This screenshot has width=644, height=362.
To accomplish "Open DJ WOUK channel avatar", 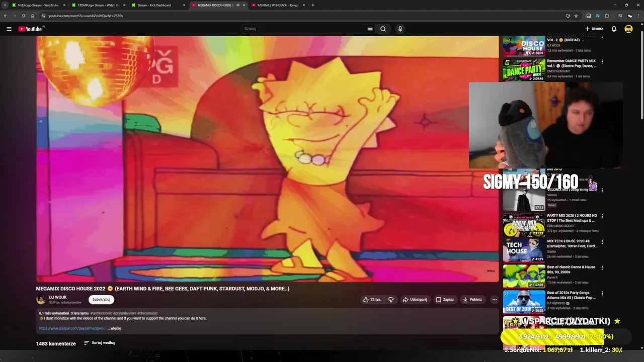I will tap(41, 300).
